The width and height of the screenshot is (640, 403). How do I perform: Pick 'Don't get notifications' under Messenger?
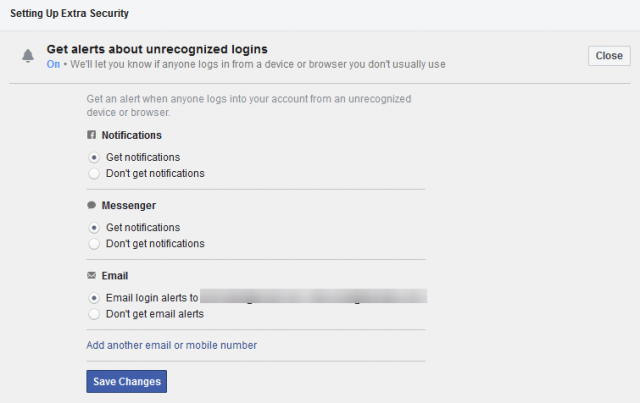[x=94, y=243]
